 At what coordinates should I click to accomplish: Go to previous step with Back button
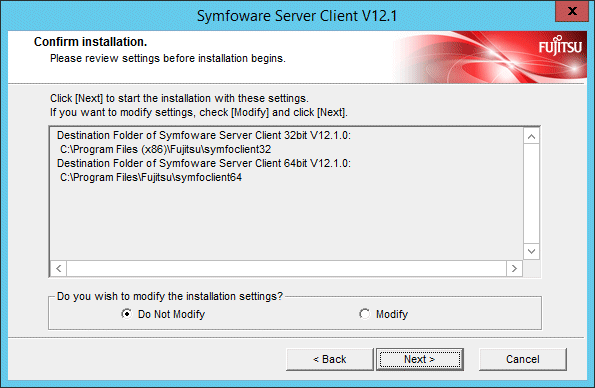[330, 359]
